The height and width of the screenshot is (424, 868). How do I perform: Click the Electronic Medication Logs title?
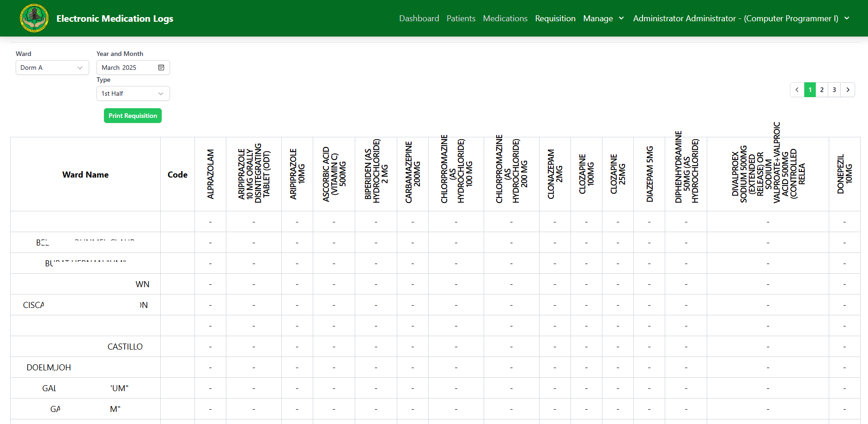pos(115,18)
